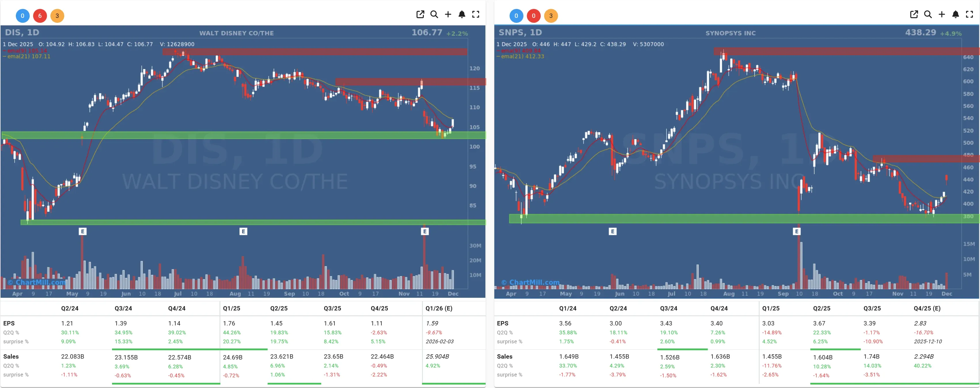Click the SNPS, 1D ticker title
This screenshot has width=980, height=388.
tap(520, 32)
